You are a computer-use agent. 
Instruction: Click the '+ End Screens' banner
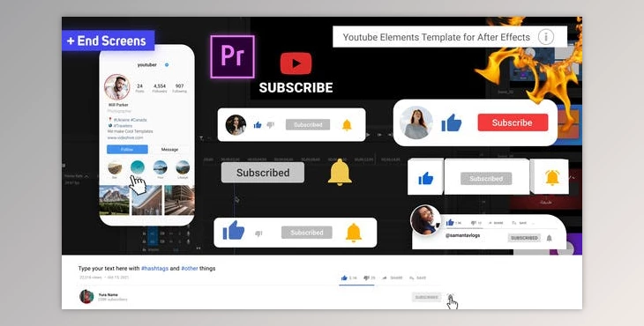point(108,41)
